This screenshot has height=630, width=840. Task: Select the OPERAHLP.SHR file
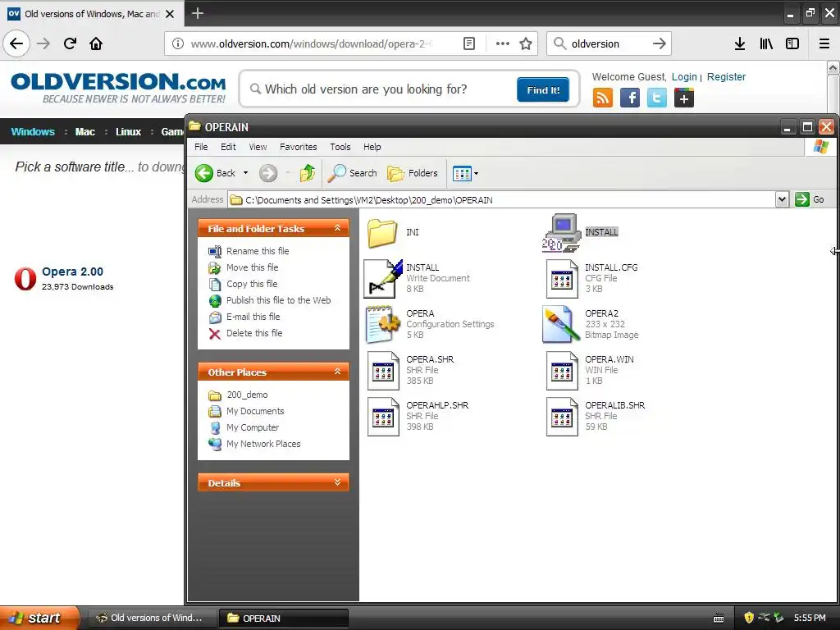[383, 416]
